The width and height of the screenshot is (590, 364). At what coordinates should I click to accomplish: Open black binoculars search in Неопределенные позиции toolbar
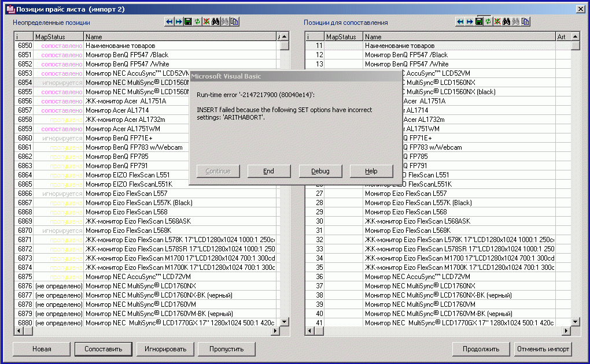tap(215, 22)
